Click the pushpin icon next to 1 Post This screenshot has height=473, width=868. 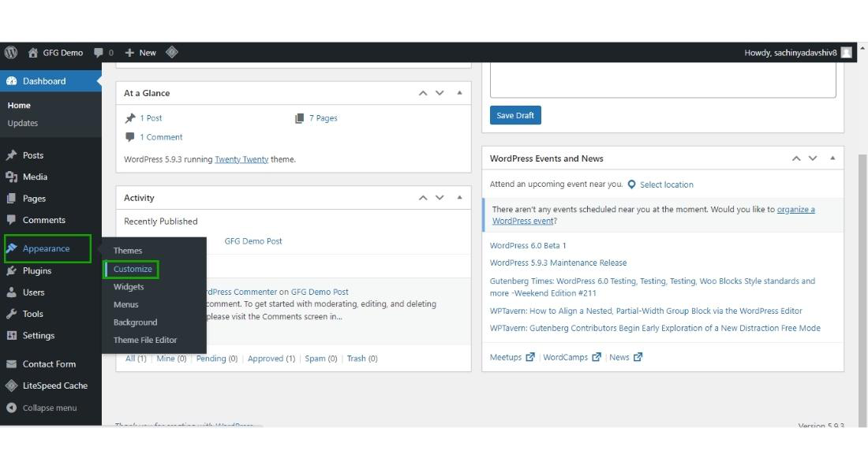[x=130, y=117]
